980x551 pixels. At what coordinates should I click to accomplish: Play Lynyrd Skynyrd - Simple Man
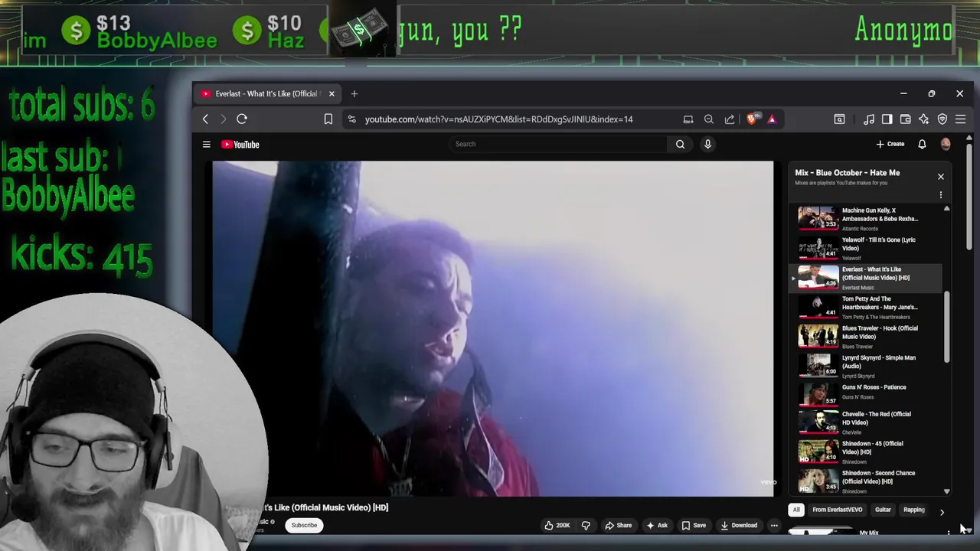tap(866, 366)
